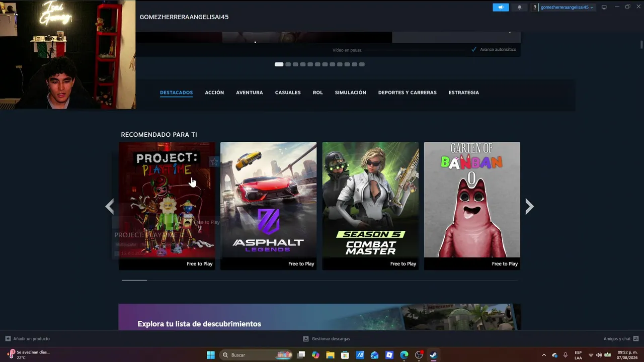Open the Aventura category tab
Screen dimensions: 644x362
250,93
